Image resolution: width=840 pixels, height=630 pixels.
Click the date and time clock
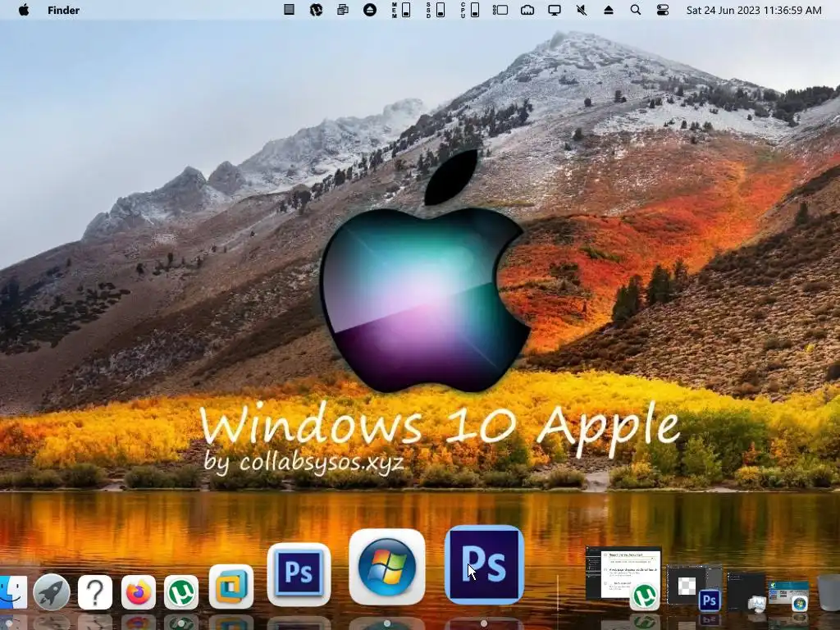coord(754,10)
